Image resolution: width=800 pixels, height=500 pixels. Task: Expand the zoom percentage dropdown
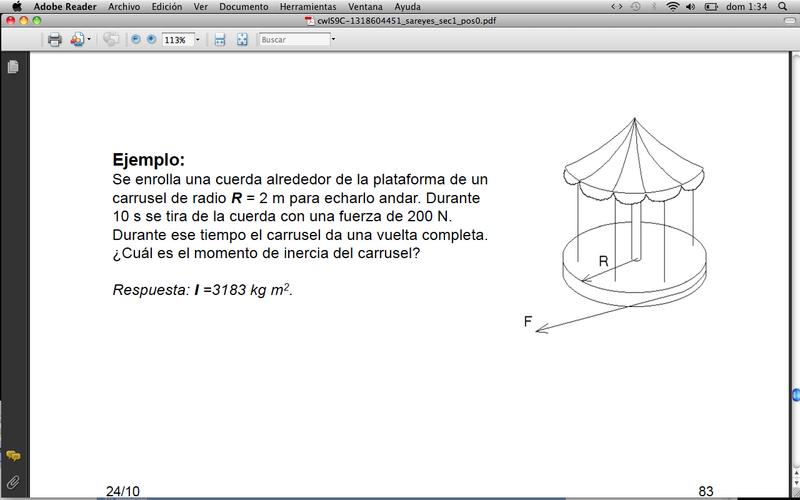pos(197,40)
